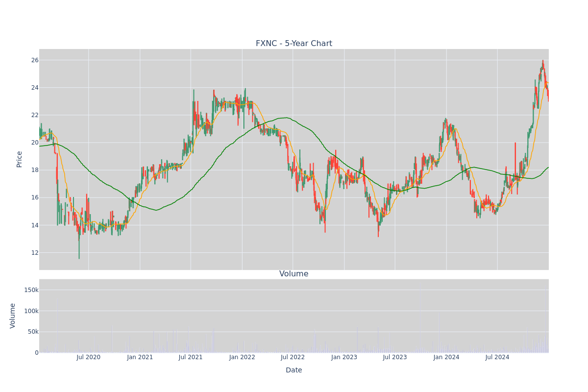
Task: Select the Jan 2023 date tick
Action: (344, 357)
